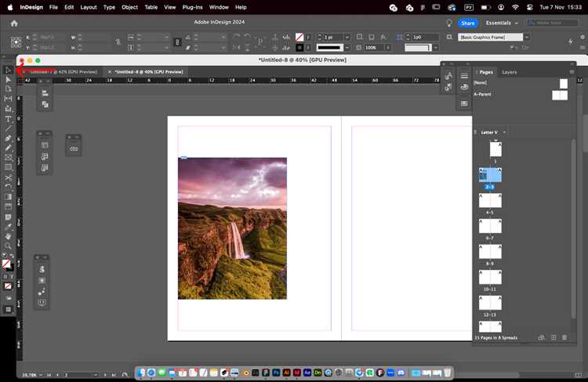The width and height of the screenshot is (588, 382).
Task: Click the lightbulb Discover icon
Action: [x=449, y=23]
